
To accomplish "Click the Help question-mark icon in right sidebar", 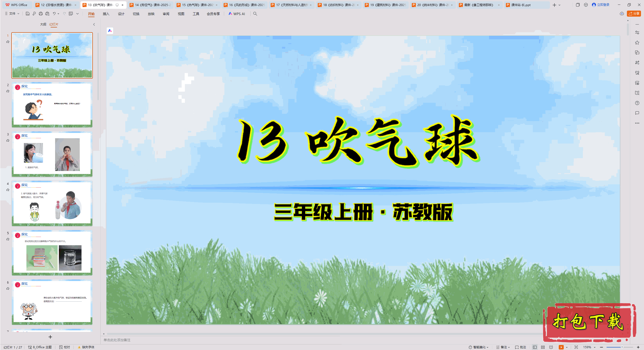I will 637,103.
